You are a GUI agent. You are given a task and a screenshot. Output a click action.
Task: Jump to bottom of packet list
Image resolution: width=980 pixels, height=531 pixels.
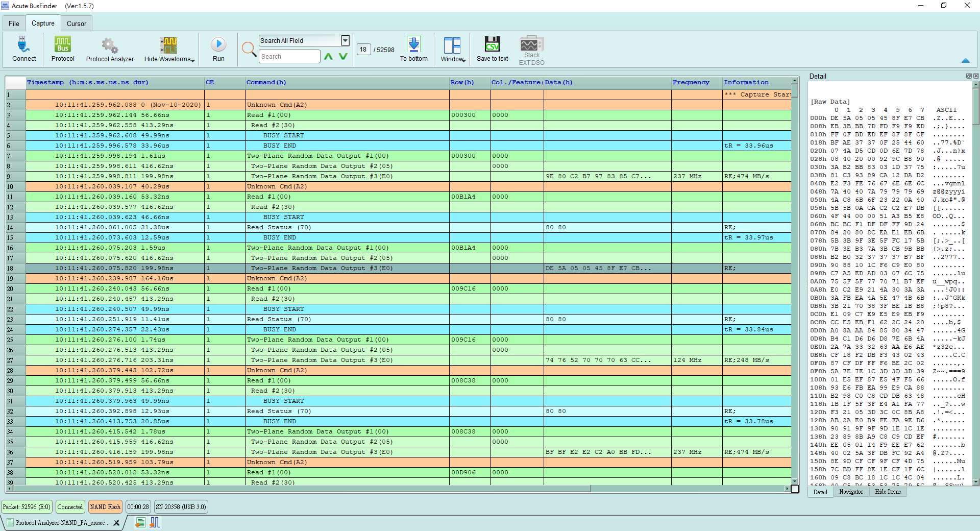point(414,49)
